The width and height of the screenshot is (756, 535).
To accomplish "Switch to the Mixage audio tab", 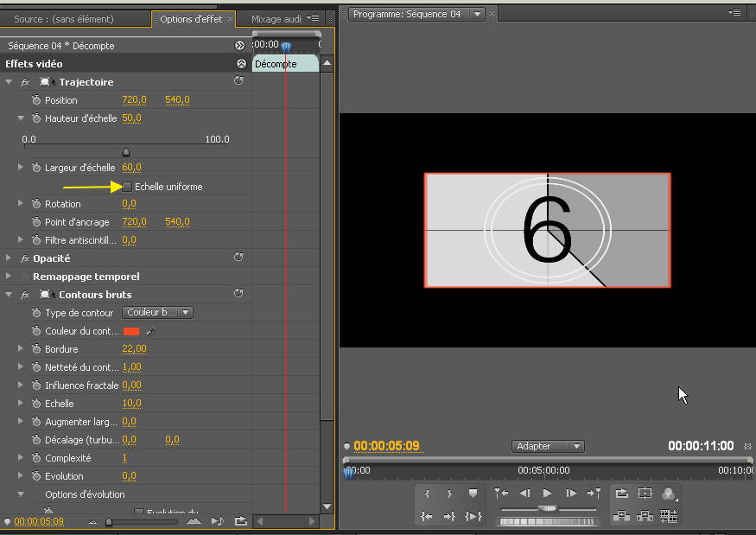I will tap(276, 18).
